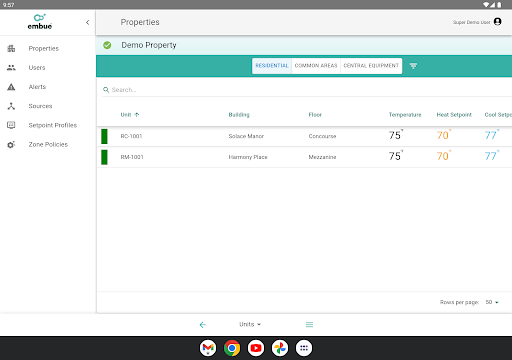Click the Super Demo User label
This screenshot has height=360, width=512.
click(x=471, y=22)
